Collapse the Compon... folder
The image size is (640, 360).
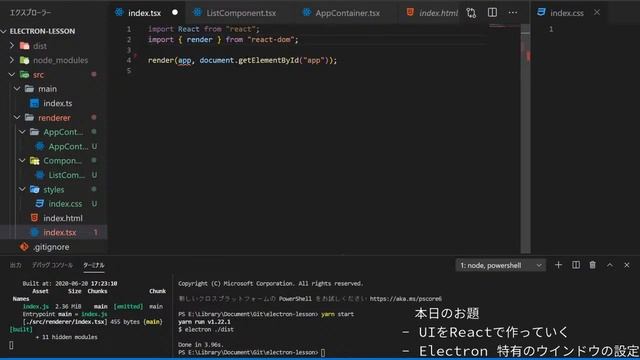click(x=22, y=160)
